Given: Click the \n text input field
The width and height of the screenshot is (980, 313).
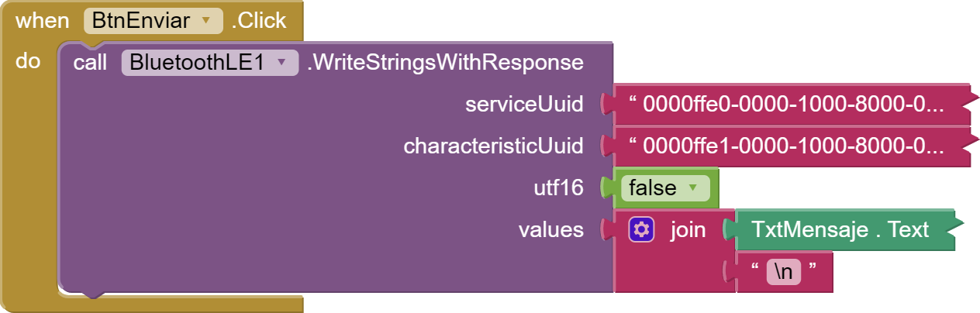Looking at the screenshot, I should pyautogui.click(x=783, y=270).
